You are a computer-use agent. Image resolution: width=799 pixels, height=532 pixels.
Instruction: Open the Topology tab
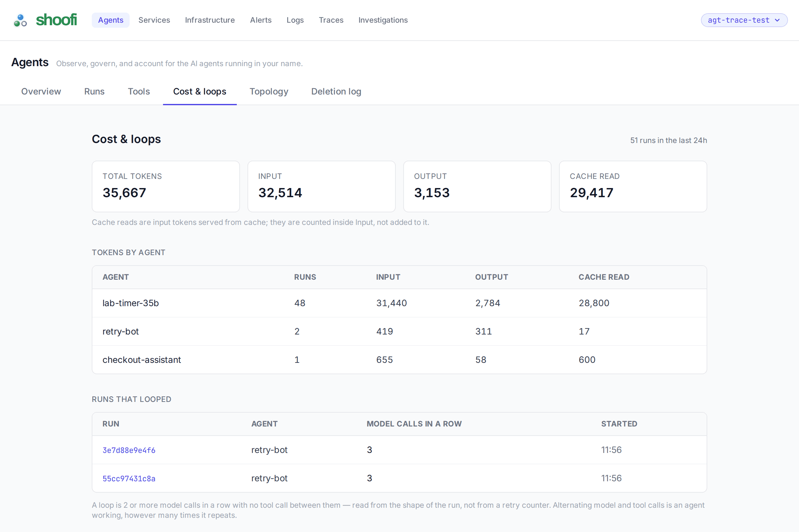(269, 91)
